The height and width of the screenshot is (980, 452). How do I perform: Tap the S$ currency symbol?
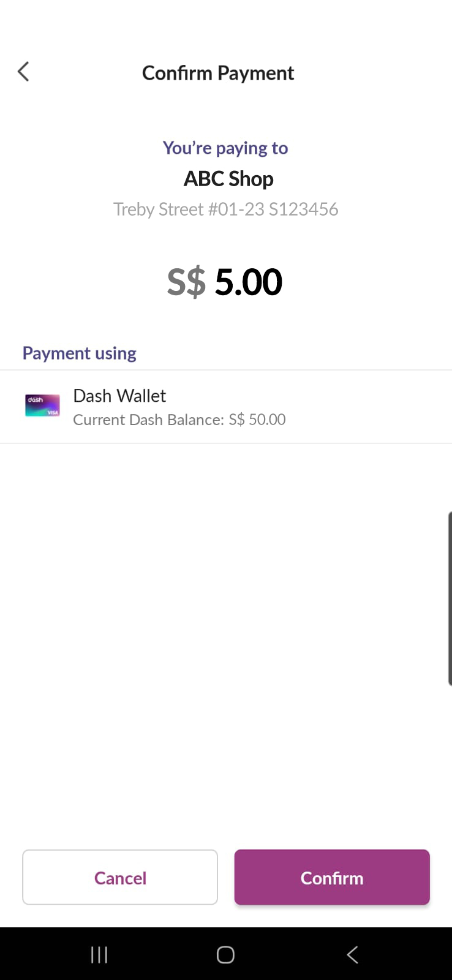[186, 282]
